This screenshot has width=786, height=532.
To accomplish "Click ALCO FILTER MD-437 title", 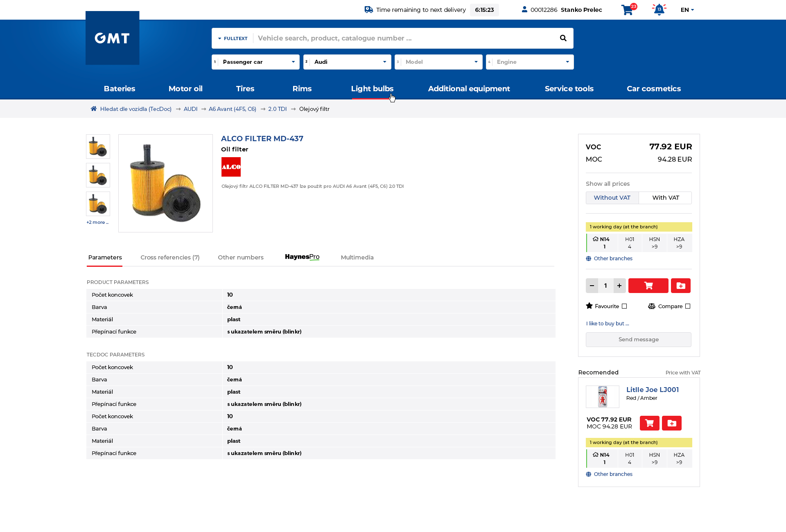I will (x=262, y=139).
